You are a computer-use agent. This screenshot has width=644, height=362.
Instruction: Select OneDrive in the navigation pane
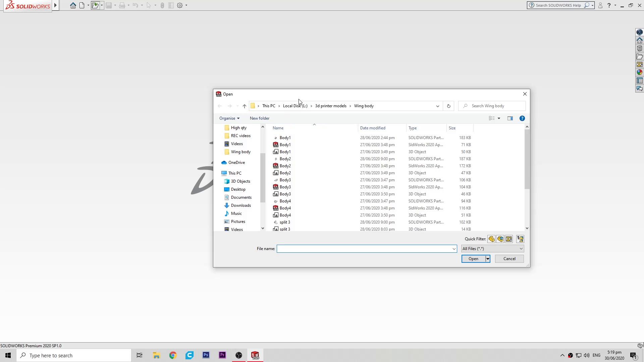point(236,163)
